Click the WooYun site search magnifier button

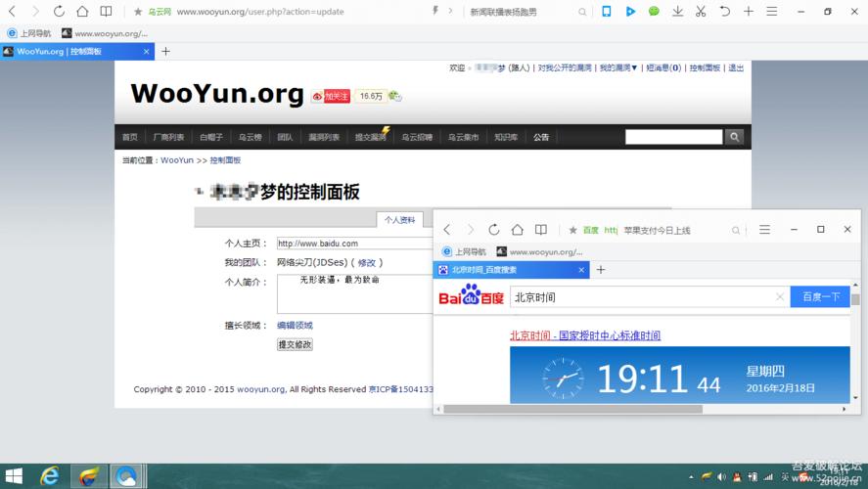point(734,137)
